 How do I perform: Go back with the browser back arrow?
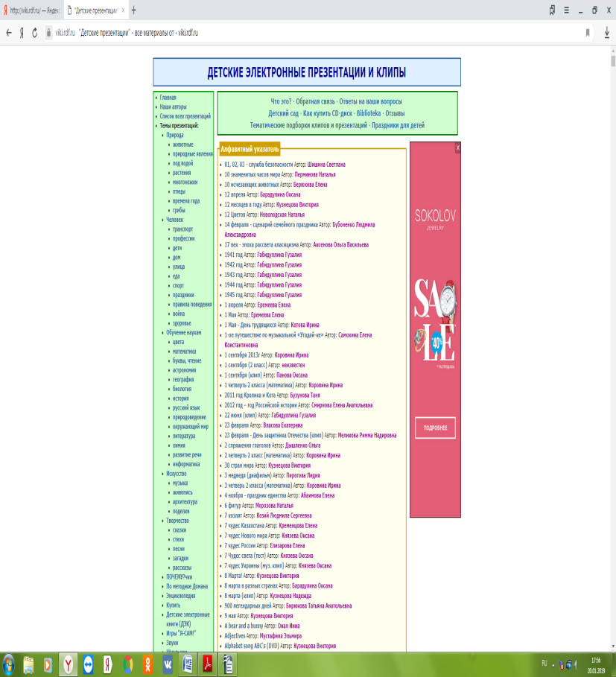click(9, 33)
